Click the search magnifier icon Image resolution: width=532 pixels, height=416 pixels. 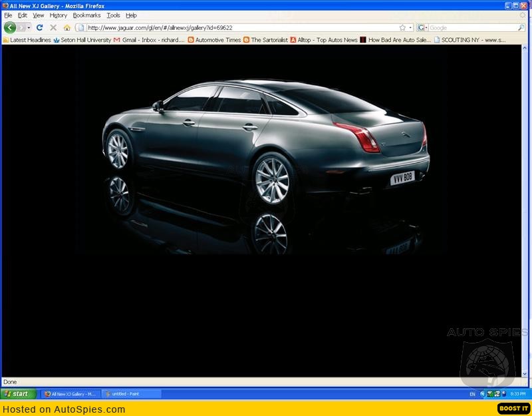point(521,27)
